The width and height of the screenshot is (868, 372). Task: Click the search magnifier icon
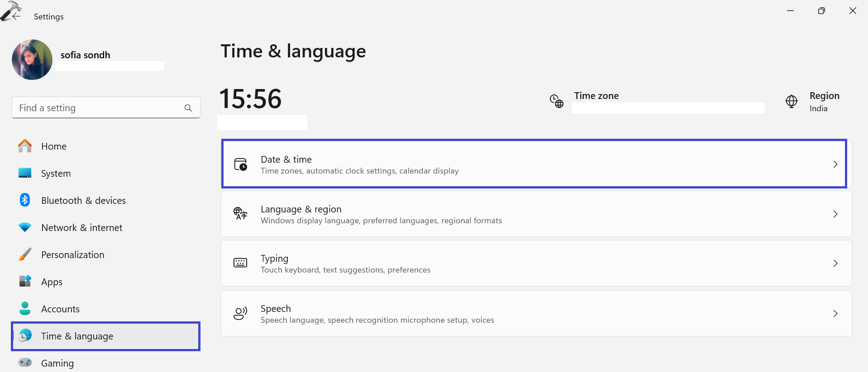point(188,108)
